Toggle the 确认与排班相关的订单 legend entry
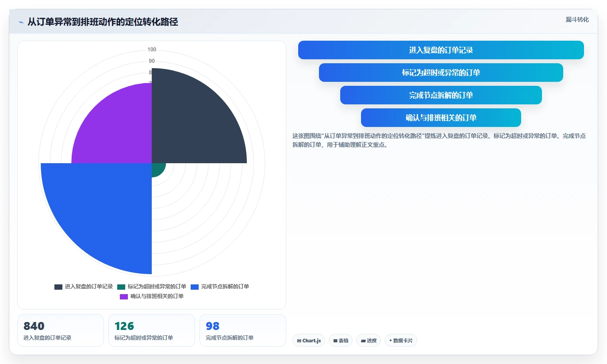This screenshot has height=364, width=607. click(152, 296)
